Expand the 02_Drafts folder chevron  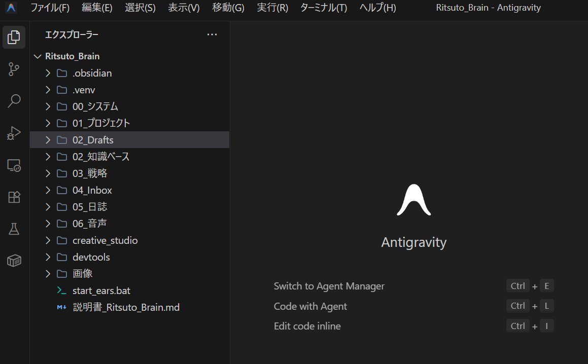click(48, 140)
